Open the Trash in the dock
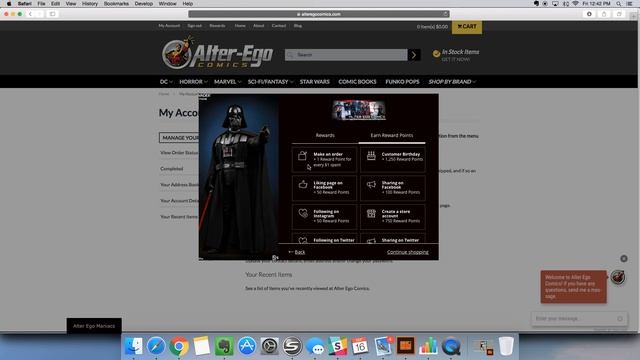Viewport: 640px width, 360px height. 506,346
